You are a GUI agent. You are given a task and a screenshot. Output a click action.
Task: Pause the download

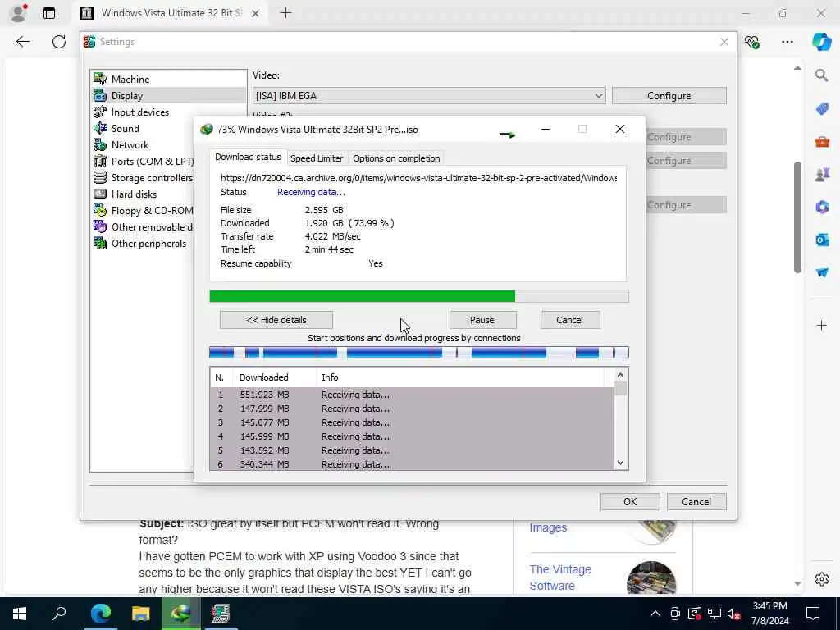click(482, 320)
